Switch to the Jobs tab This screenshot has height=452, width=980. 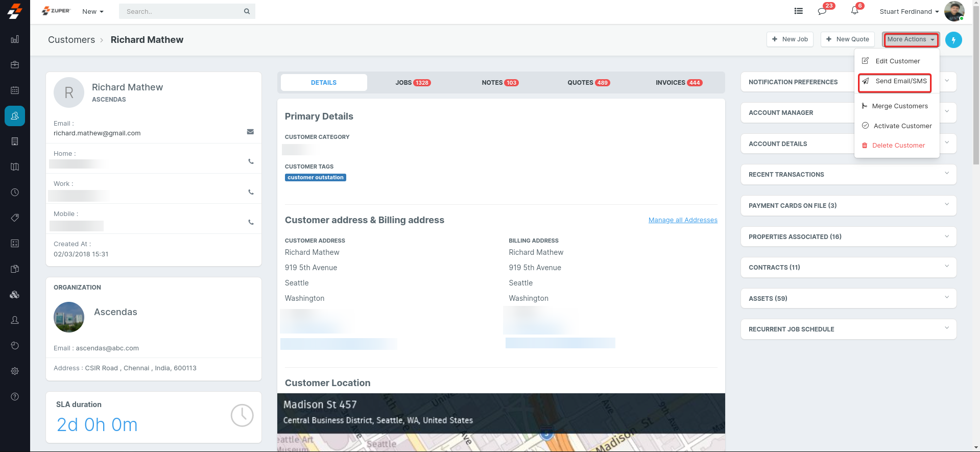(x=413, y=83)
